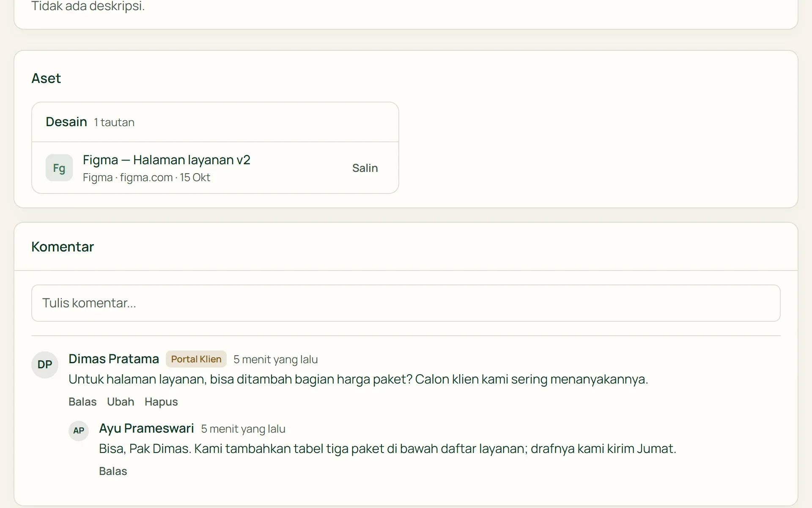Viewport: 812px width, 508px height.
Task: Click the DP avatar of Dimas Pratama
Action: (x=45, y=364)
